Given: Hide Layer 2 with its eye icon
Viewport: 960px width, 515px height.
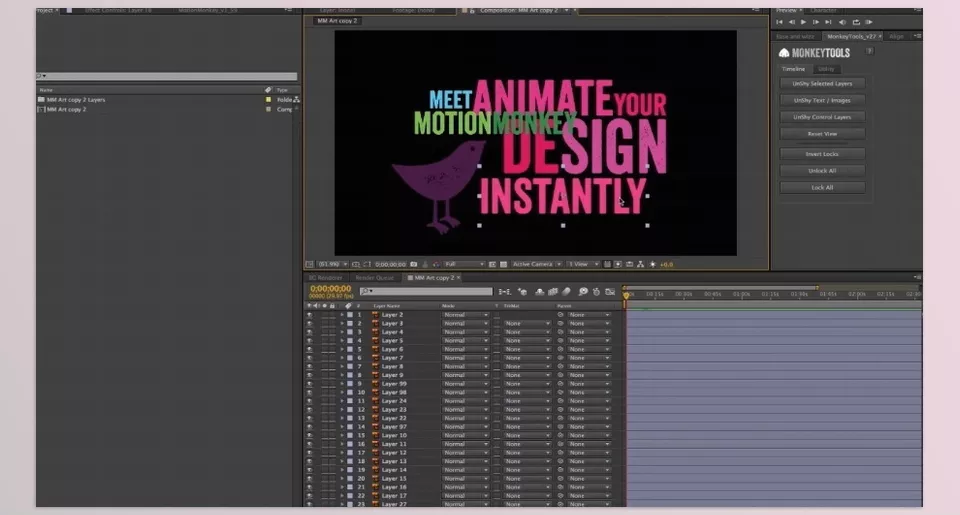Looking at the screenshot, I should tap(309, 315).
